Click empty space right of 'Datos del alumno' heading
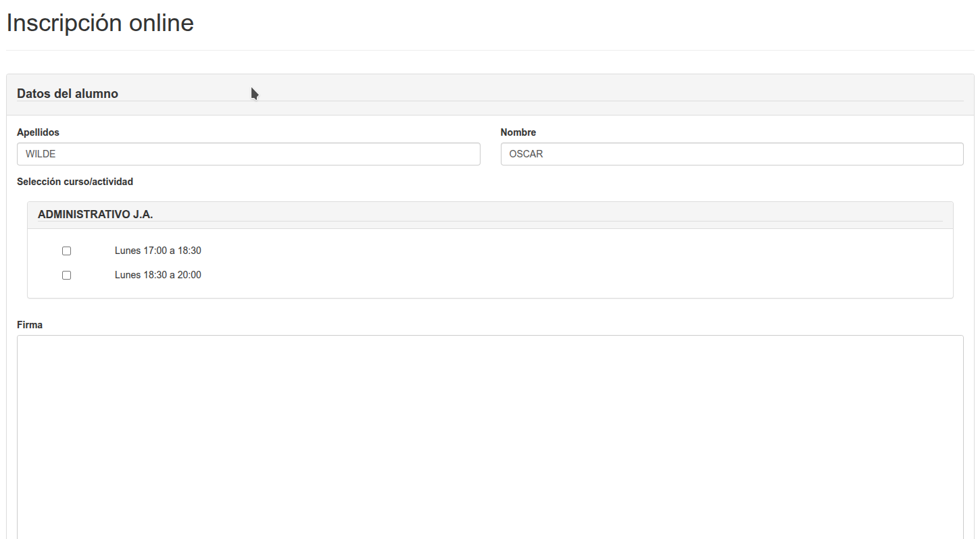980x539 pixels. click(541, 94)
